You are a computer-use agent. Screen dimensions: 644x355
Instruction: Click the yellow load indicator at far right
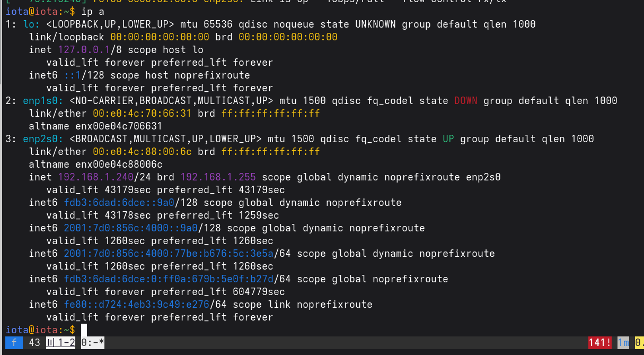point(639,343)
